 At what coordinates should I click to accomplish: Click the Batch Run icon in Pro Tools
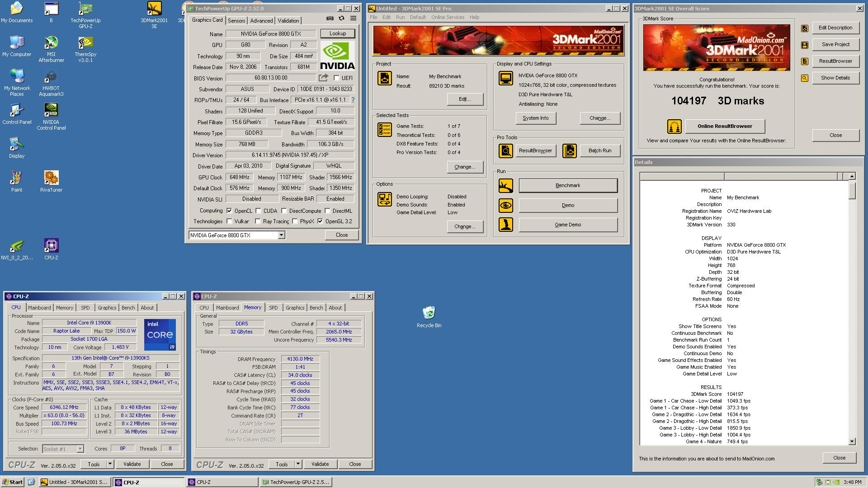click(570, 150)
